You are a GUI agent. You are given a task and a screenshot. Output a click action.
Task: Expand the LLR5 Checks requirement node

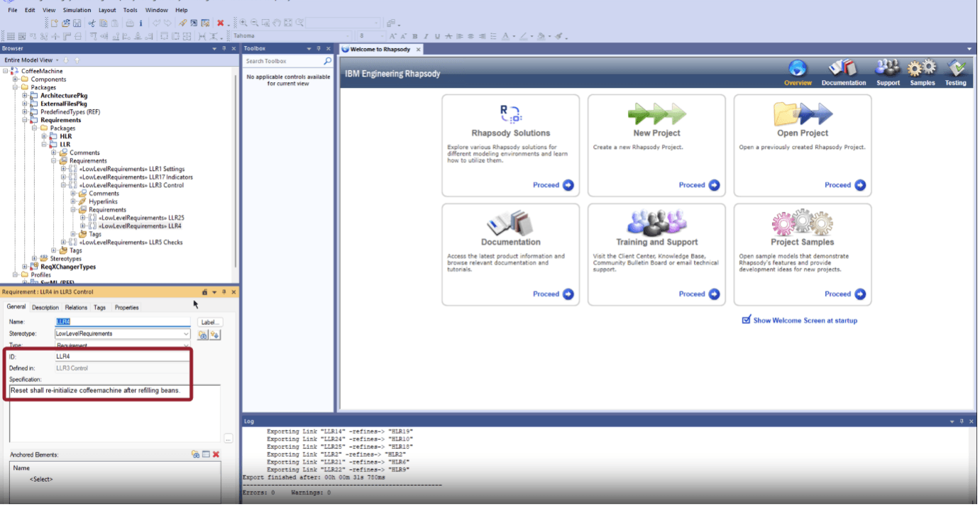pos(64,243)
